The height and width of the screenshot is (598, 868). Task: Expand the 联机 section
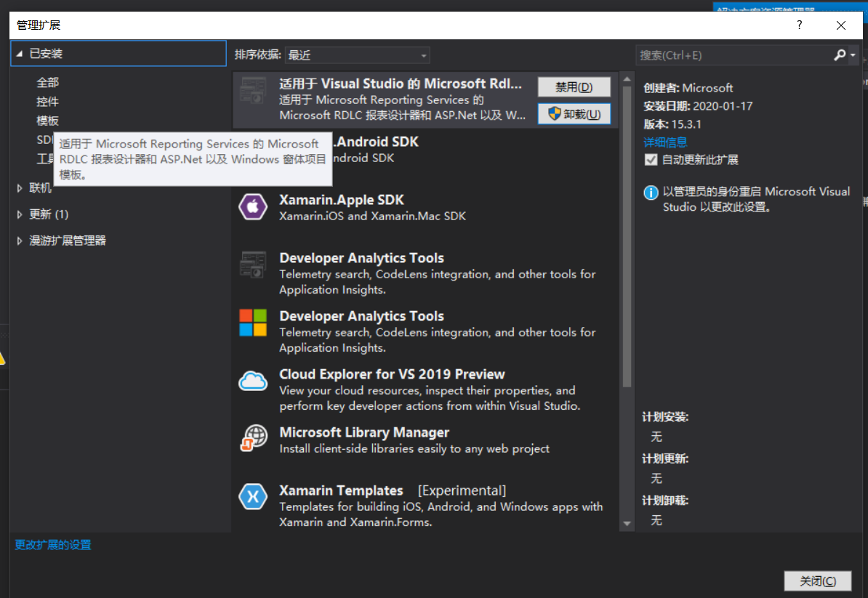coord(39,187)
